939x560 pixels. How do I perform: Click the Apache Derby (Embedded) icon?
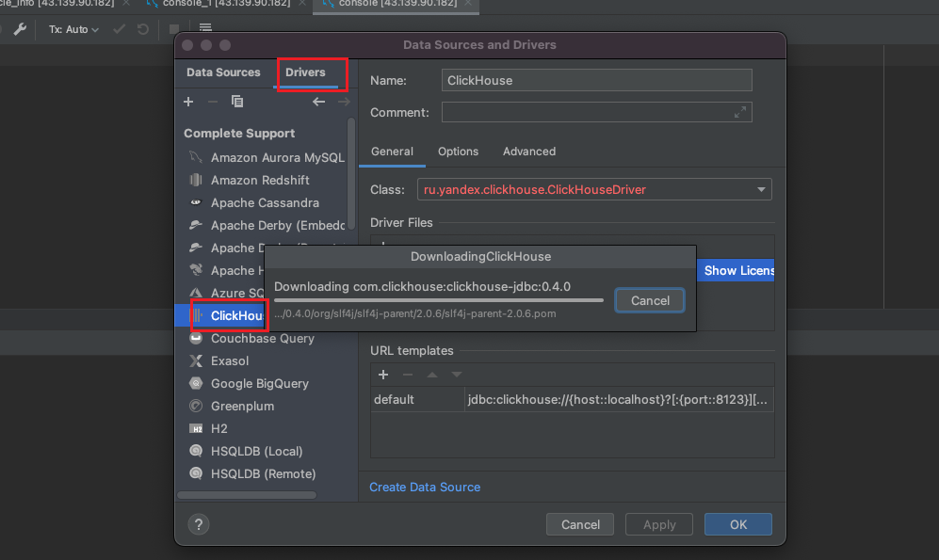click(196, 226)
